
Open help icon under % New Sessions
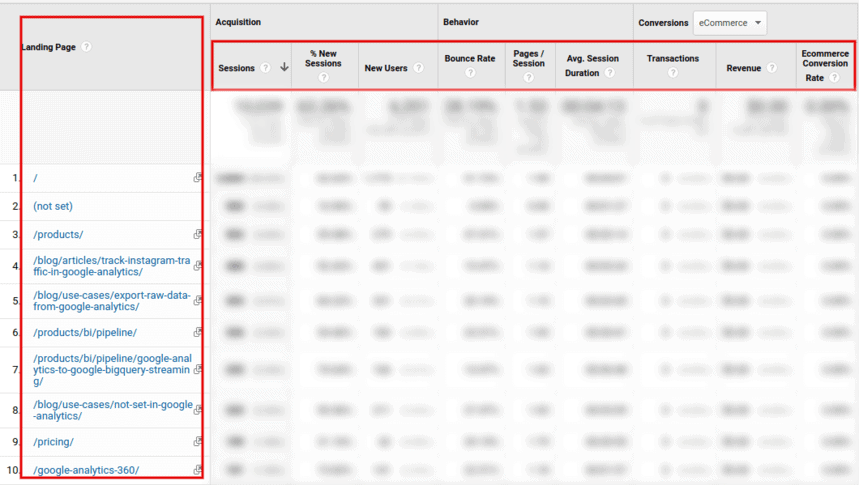coord(324,77)
